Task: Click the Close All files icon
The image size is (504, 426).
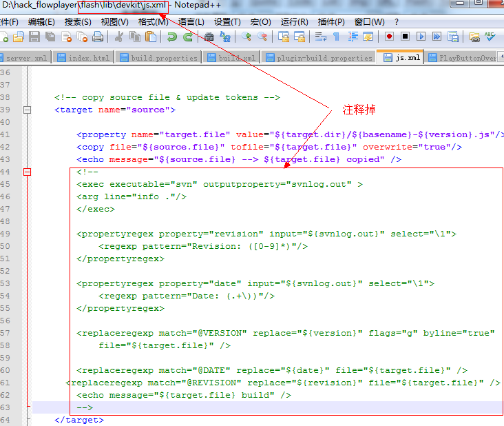Action: (83, 37)
